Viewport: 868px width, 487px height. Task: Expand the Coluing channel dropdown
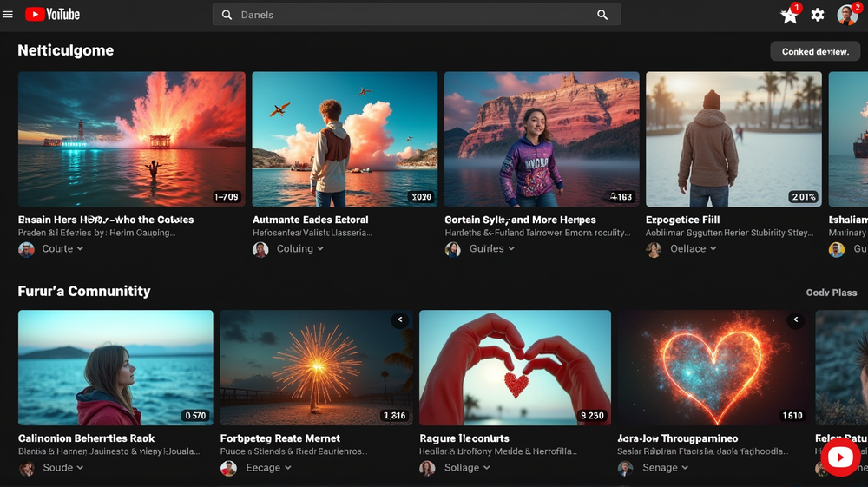pos(320,249)
